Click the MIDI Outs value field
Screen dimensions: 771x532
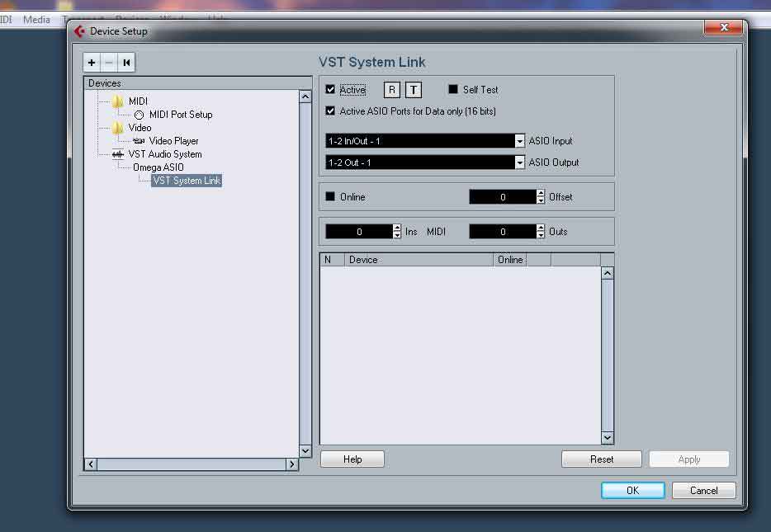(503, 232)
